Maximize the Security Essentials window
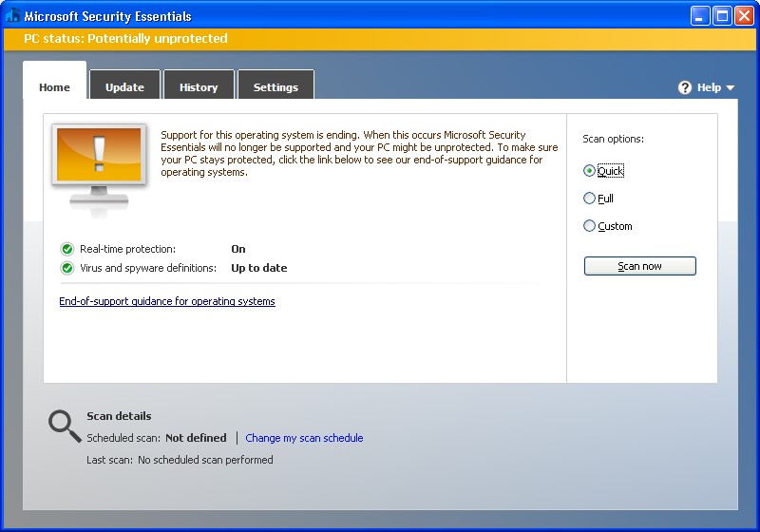The image size is (760, 532). [x=722, y=16]
